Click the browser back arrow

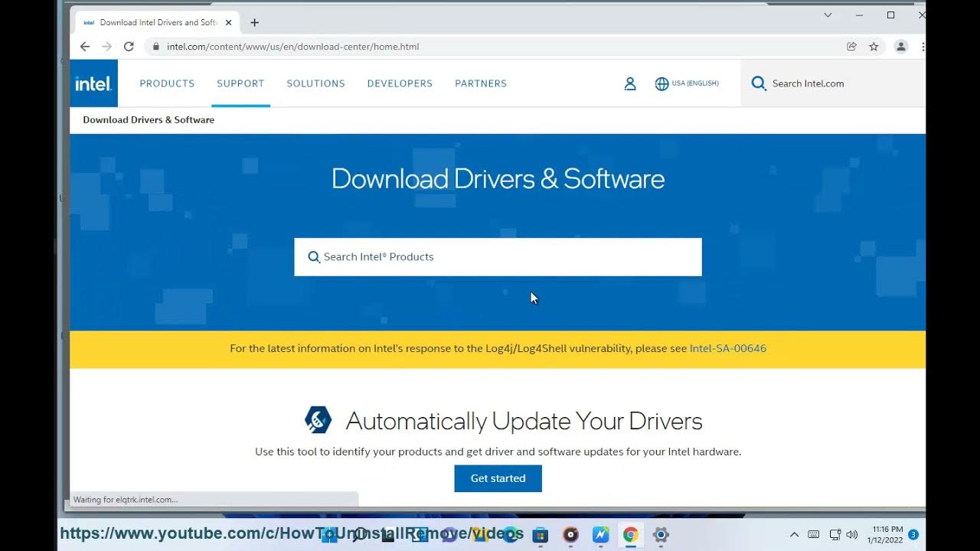tap(85, 47)
